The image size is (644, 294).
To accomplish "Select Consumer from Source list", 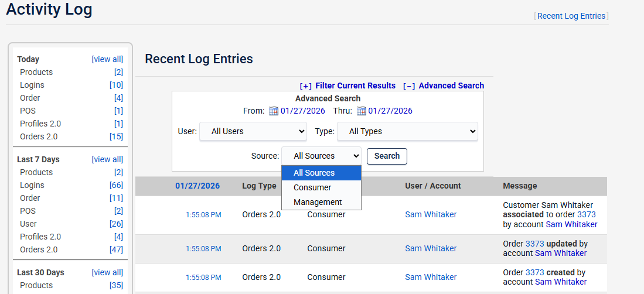I will coord(312,187).
